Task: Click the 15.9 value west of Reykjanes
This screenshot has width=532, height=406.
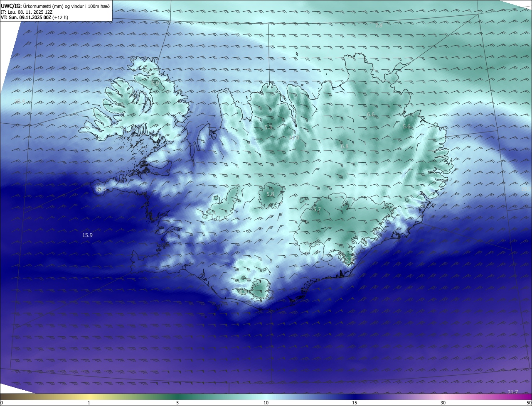Action: click(87, 235)
